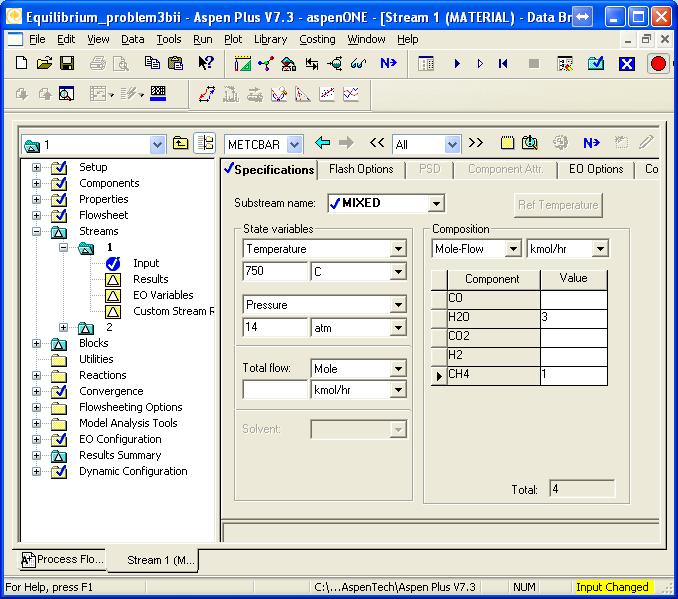Toggle the Data Browser tree view pane

(205, 143)
